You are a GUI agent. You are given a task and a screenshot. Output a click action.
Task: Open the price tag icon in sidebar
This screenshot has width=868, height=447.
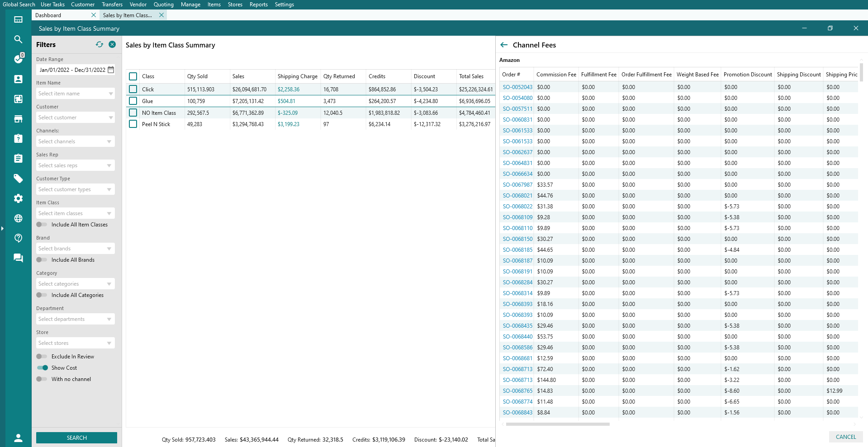tap(18, 179)
